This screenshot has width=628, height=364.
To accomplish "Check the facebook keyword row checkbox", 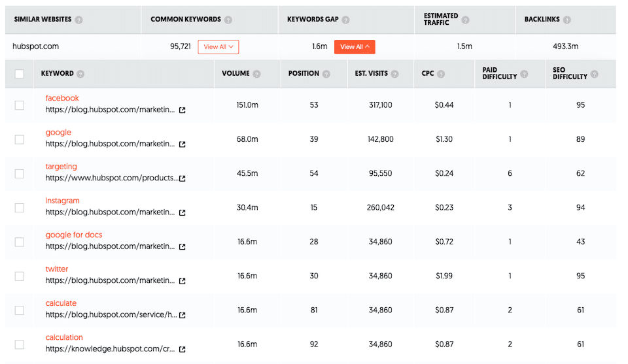I will pyautogui.click(x=20, y=105).
